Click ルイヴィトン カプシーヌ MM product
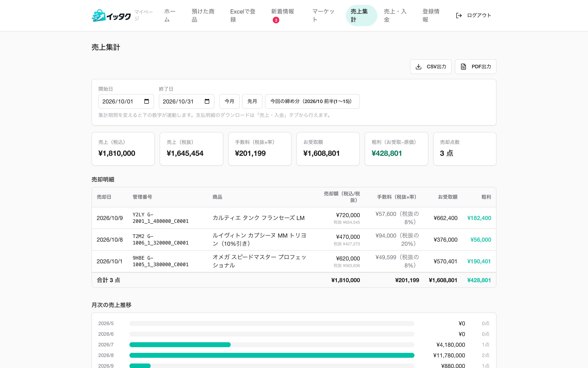This screenshot has height=368, width=588. coord(259,239)
